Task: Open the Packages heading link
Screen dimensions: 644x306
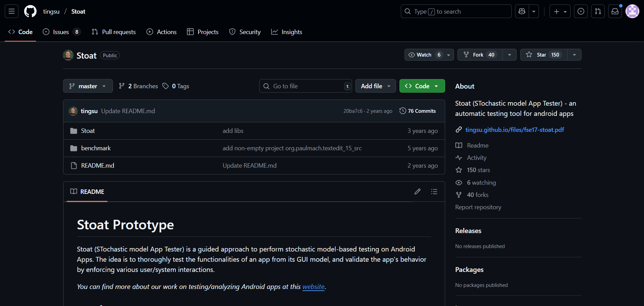Action: 469,270
